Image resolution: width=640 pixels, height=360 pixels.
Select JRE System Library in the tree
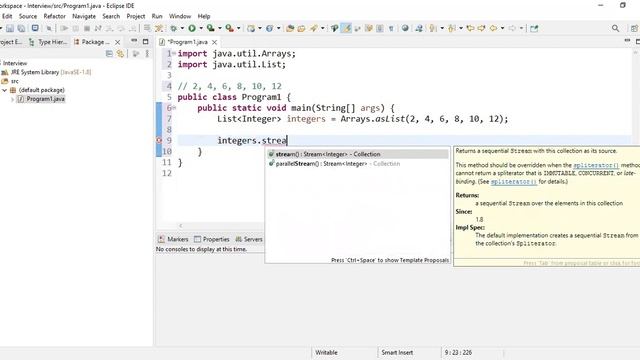[46, 72]
